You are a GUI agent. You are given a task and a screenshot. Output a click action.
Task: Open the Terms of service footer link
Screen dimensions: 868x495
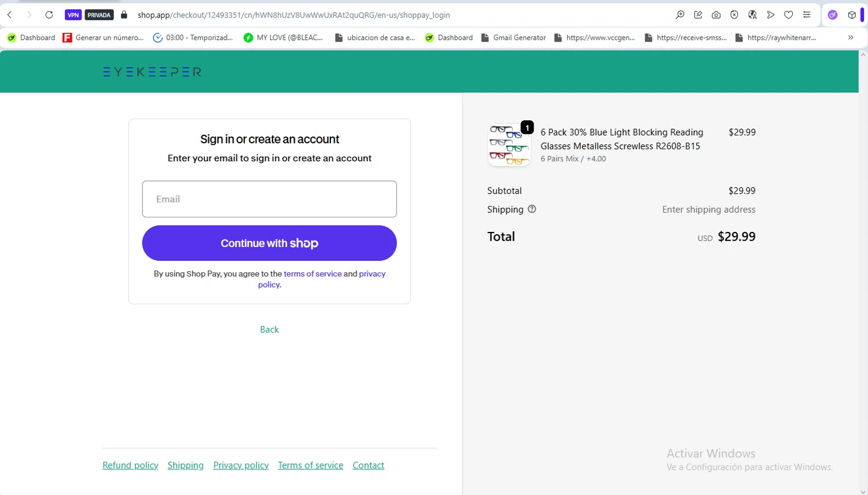coord(311,466)
